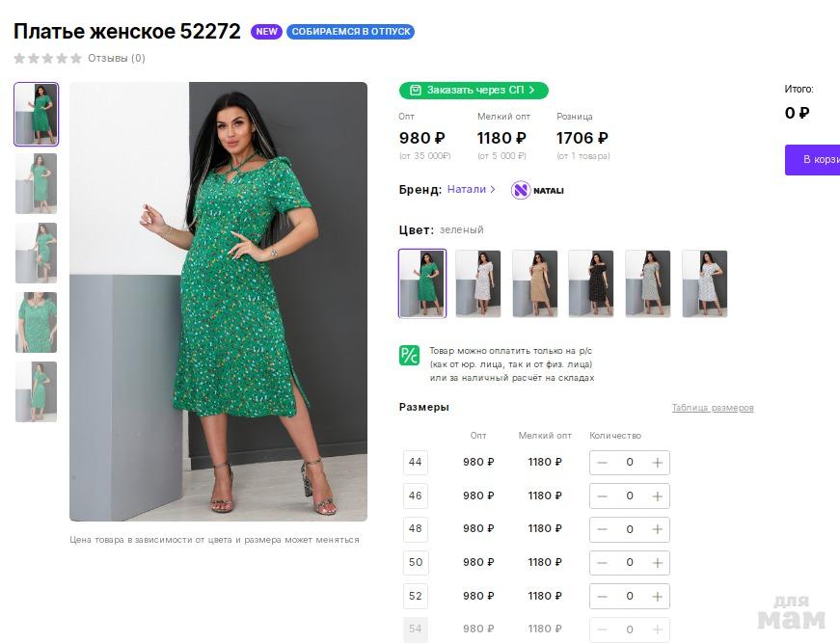840x643 pixels.
Task: Open the Таблица размеров link
Action: (713, 408)
